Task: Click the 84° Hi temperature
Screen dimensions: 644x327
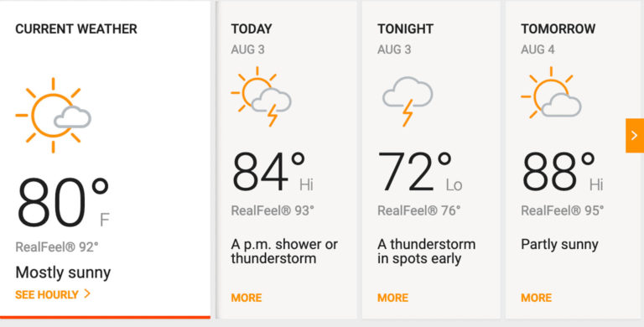Action: click(x=273, y=172)
